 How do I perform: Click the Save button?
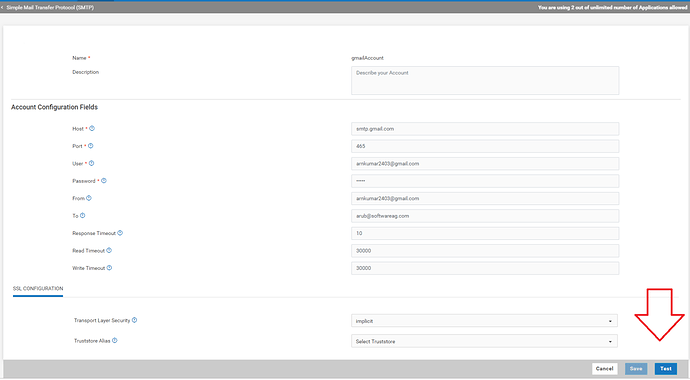(636, 369)
